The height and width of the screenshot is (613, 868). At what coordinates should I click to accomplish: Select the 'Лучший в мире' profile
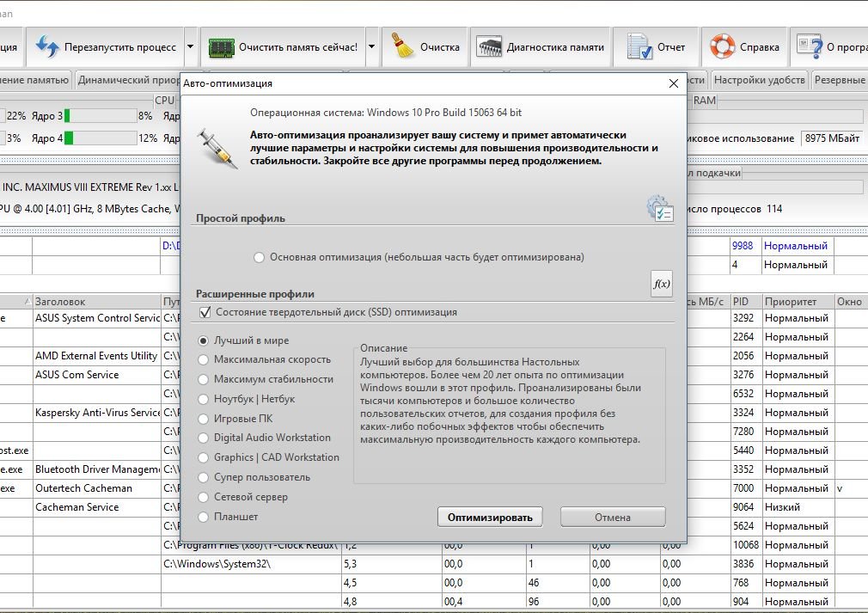point(203,340)
